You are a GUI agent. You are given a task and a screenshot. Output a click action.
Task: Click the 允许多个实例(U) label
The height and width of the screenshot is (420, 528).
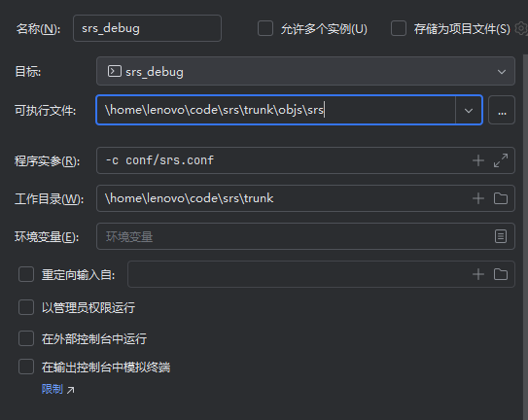point(324,29)
